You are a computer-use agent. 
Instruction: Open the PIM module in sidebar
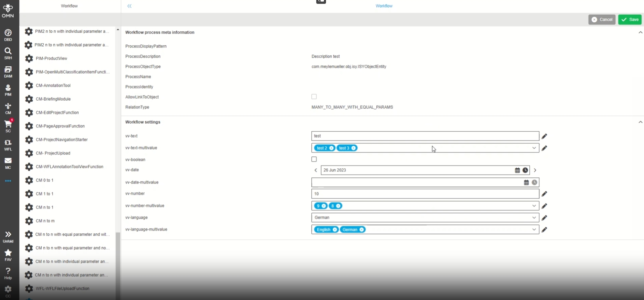point(8,90)
